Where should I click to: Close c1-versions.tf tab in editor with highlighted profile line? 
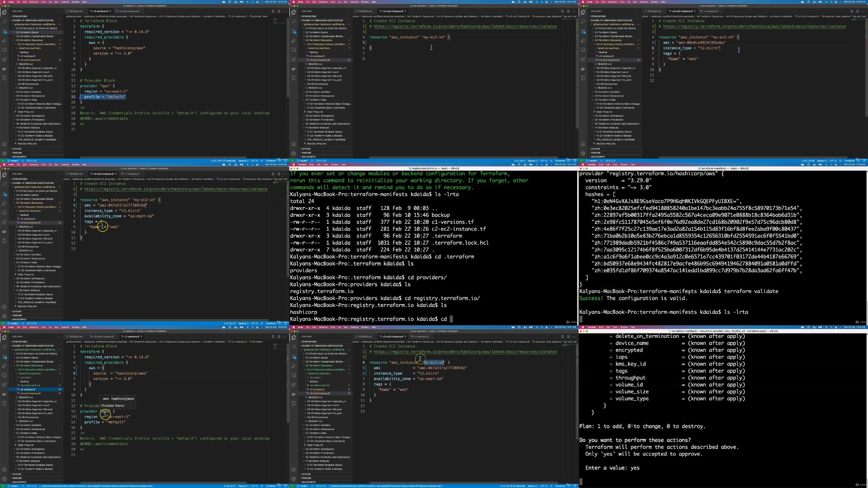[110, 11]
